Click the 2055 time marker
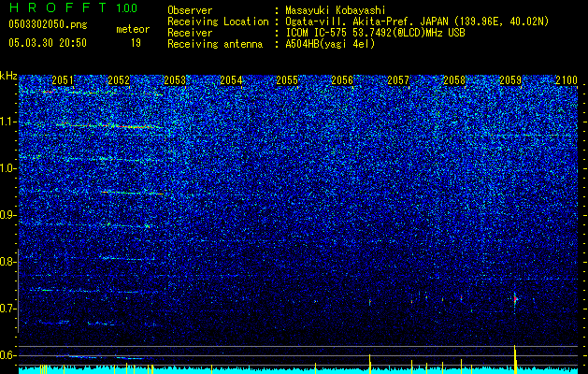The height and width of the screenshot is (374, 588). [x=287, y=80]
